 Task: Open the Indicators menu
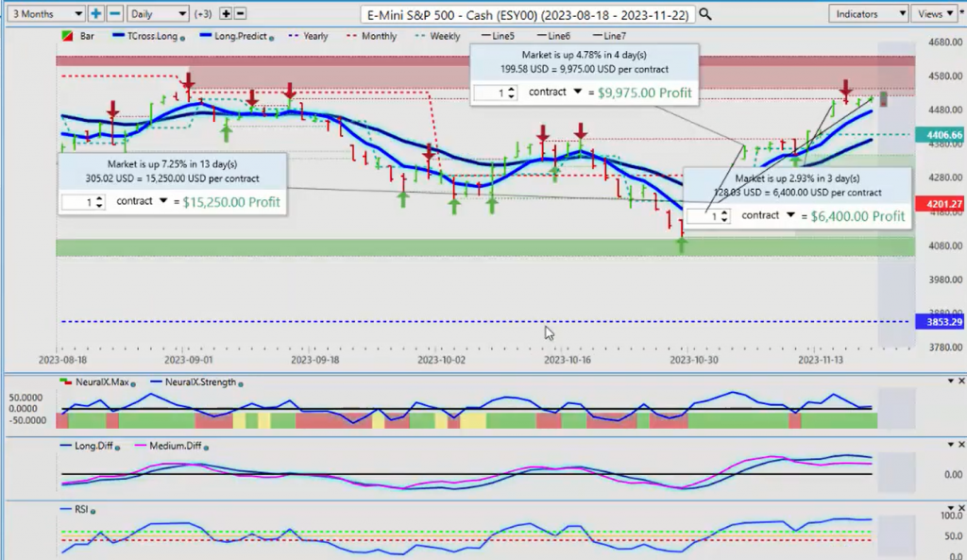pos(869,14)
